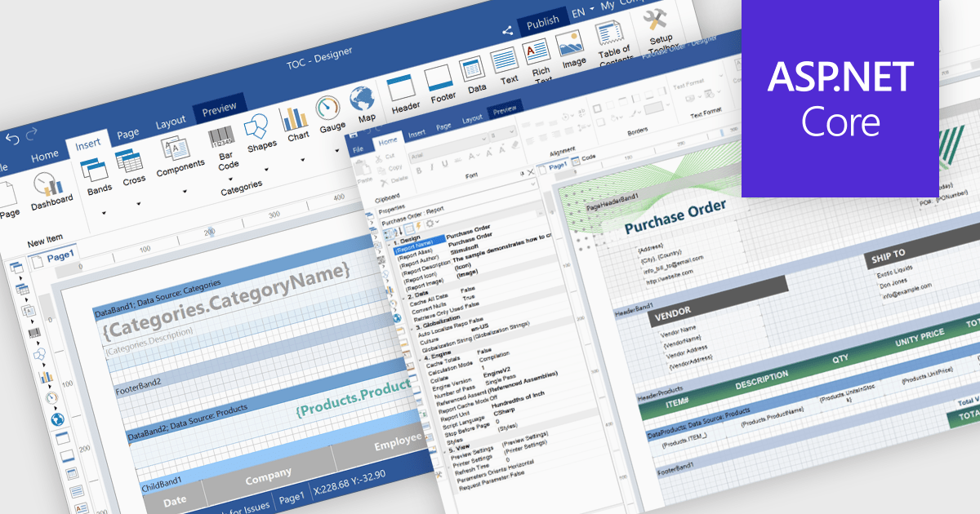Open Preview tab in TOC Designer
Screen dimensions: 980x514
(219, 109)
